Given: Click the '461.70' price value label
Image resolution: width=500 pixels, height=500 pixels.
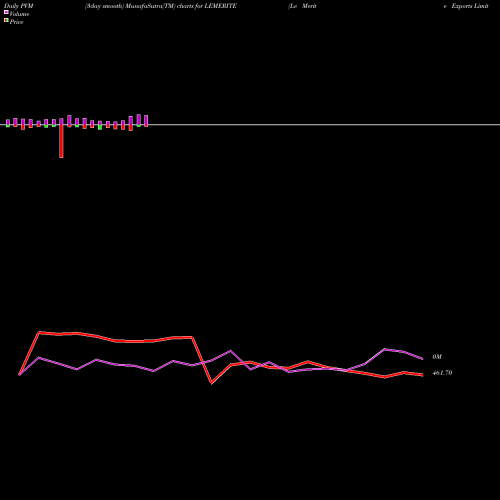Looking at the screenshot, I should [442, 373].
